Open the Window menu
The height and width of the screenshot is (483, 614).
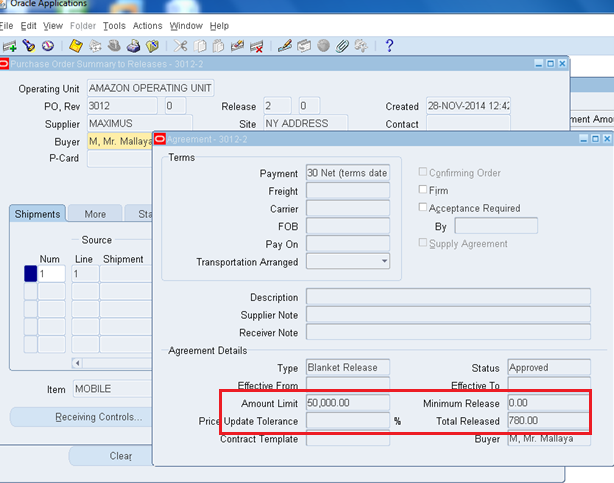(x=186, y=26)
